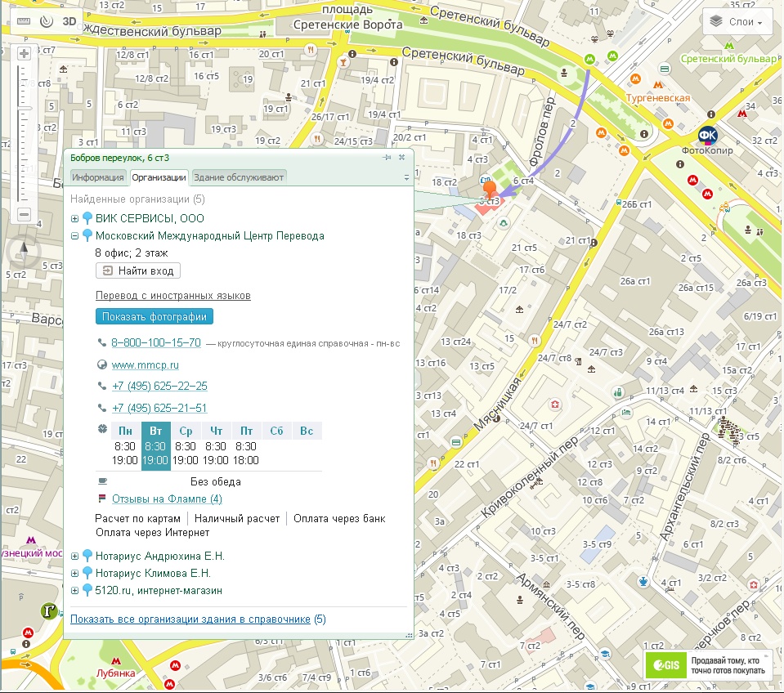The width and height of the screenshot is (784, 693).
Task: Click the ФК ФотоКопир logo on map
Action: click(x=707, y=135)
